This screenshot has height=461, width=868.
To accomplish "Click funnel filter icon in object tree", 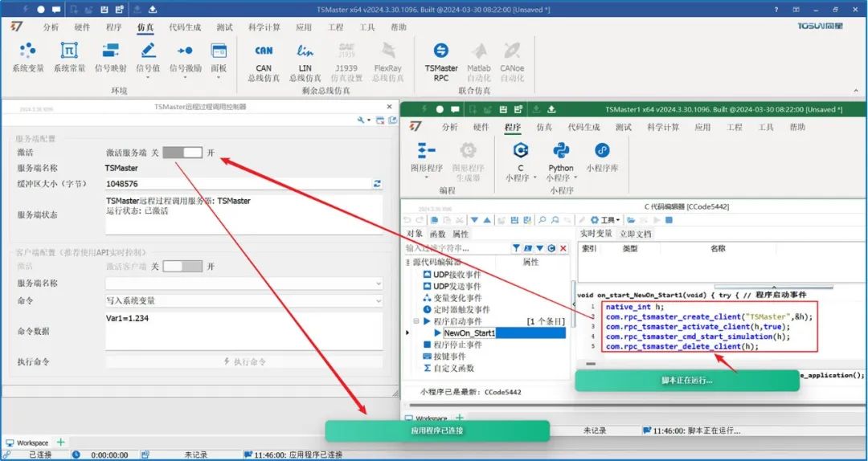I will point(516,248).
